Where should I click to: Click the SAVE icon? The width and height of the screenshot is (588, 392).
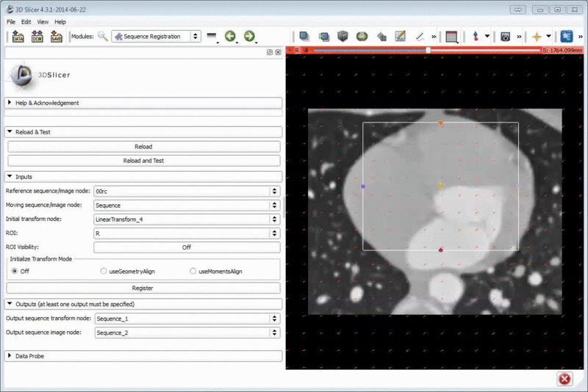(57, 36)
